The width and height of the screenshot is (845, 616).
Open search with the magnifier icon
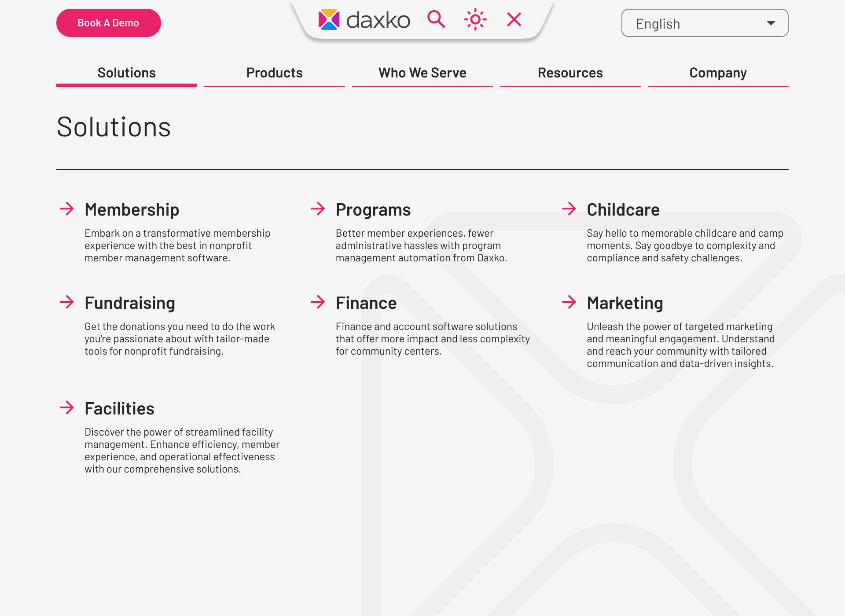tap(436, 19)
